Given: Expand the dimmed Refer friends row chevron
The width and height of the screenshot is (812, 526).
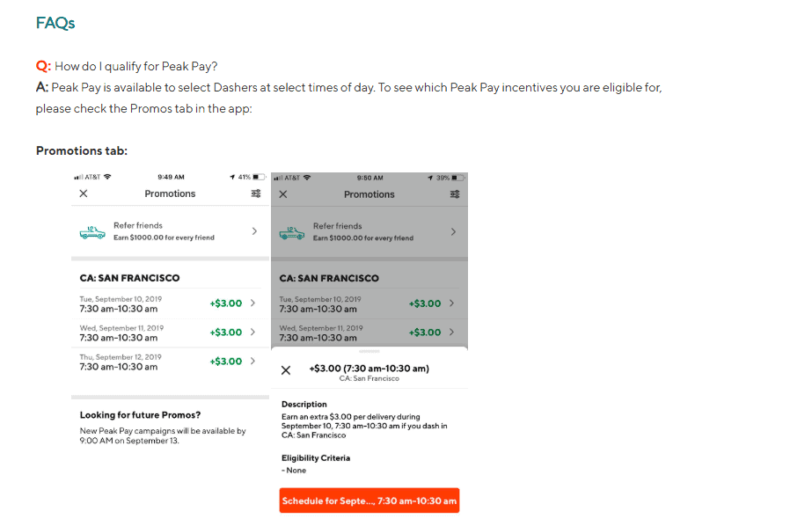Looking at the screenshot, I should tap(453, 232).
